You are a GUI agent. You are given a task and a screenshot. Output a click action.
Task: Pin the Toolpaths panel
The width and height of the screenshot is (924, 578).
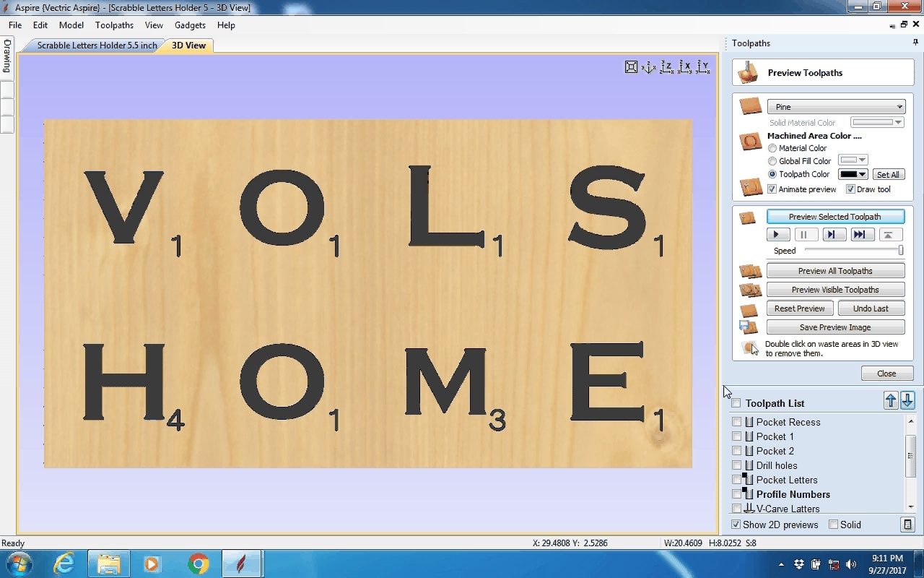coord(916,43)
